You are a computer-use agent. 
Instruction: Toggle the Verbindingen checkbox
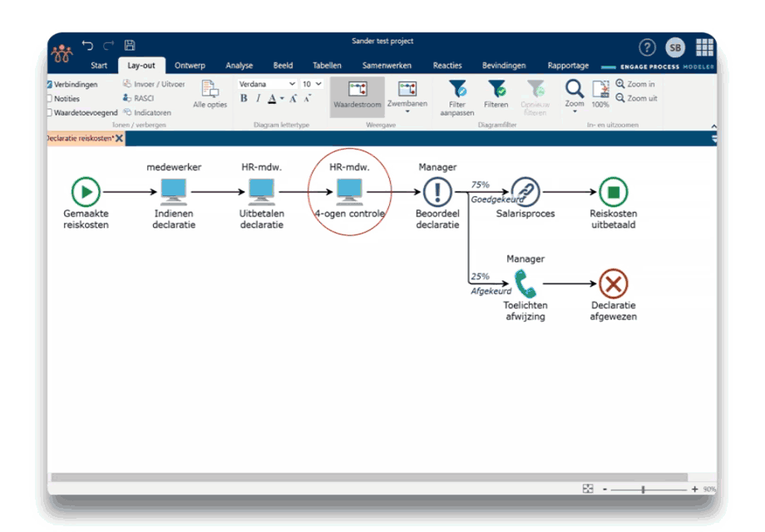[50, 85]
